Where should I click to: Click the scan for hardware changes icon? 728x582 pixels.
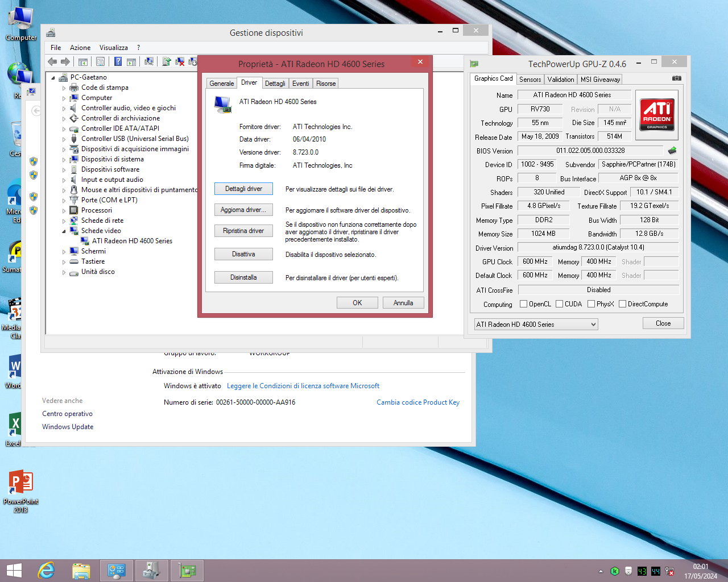tap(149, 62)
